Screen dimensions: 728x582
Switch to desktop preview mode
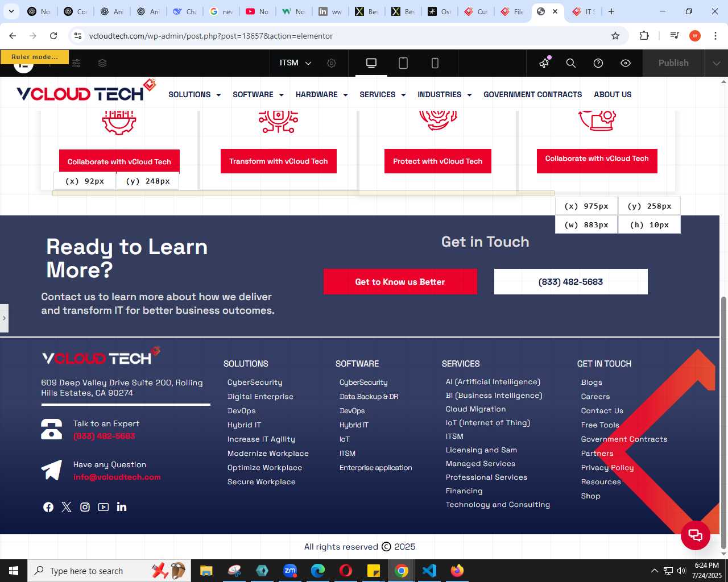tap(371, 63)
